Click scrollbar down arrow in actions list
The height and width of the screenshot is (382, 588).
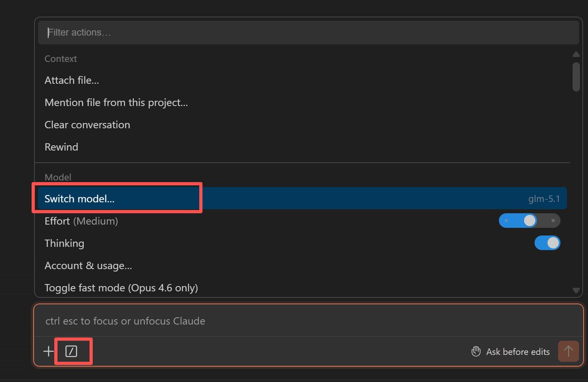(576, 290)
